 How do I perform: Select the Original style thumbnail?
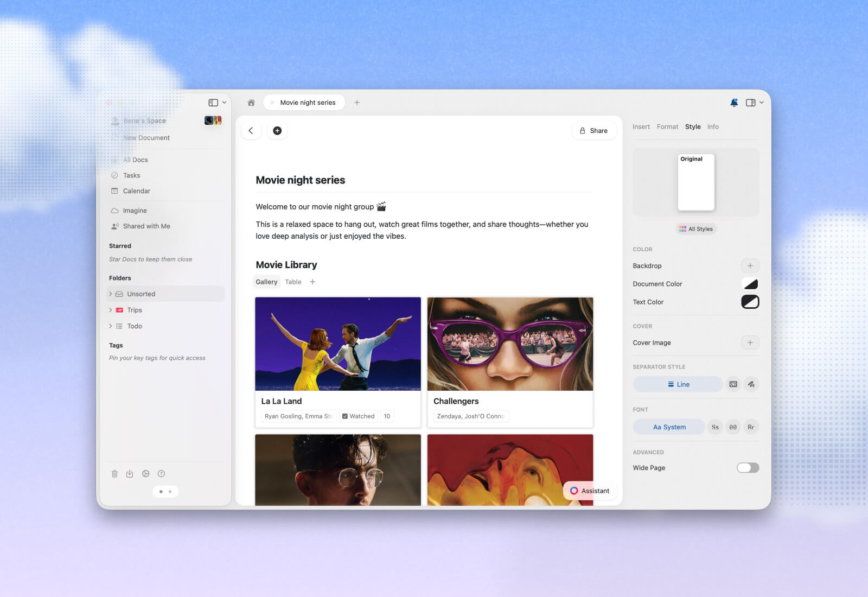pyautogui.click(x=696, y=182)
